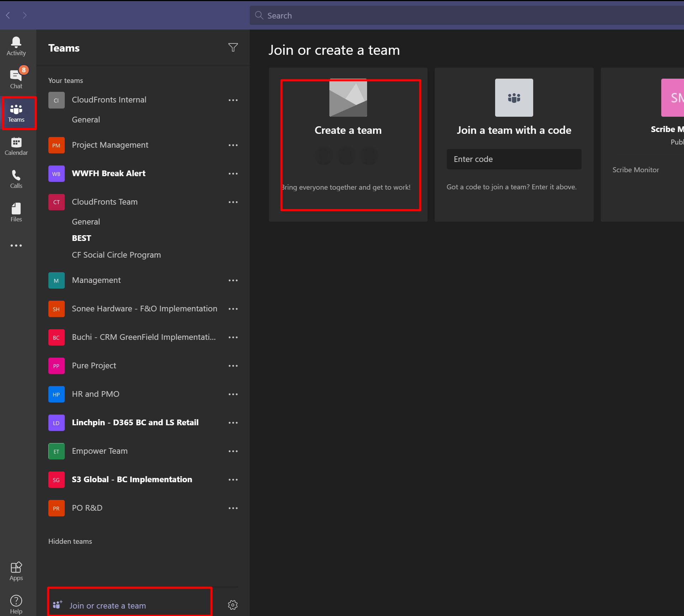Screen dimensions: 684x616
Task: Switch to the Calendar view
Action: point(16,145)
